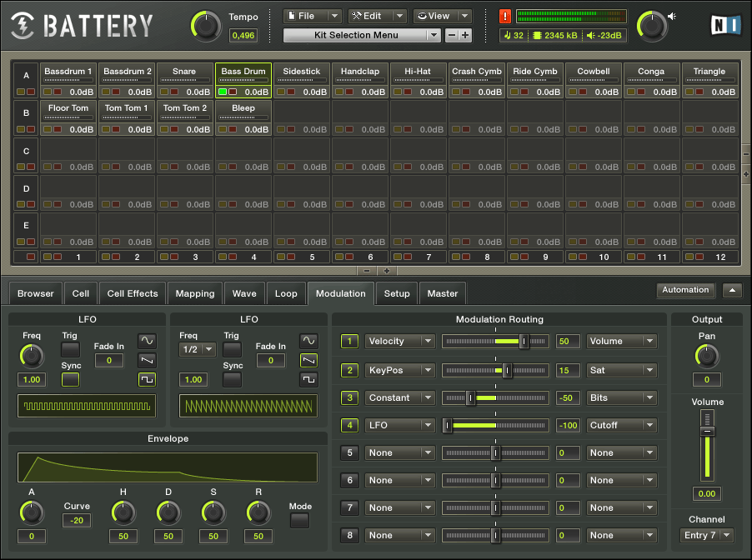Click the Velocity modulation amount slider

tap(495, 342)
